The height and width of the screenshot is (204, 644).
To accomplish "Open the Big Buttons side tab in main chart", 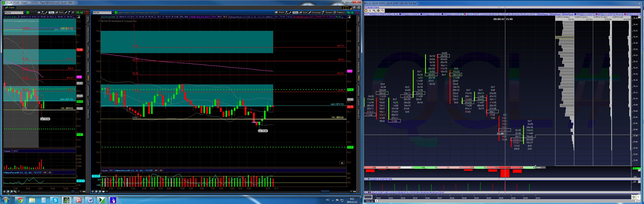I will pyautogui.click(x=359, y=67).
